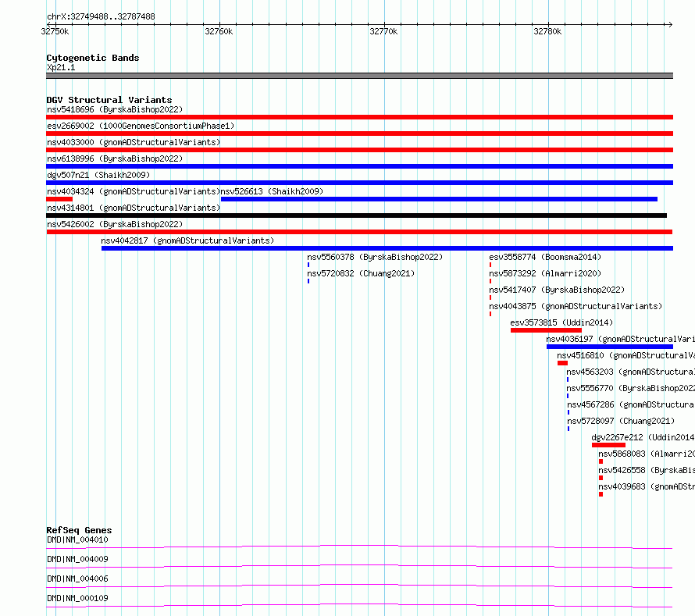Click the short red bar of nsv4034324

[59, 199]
